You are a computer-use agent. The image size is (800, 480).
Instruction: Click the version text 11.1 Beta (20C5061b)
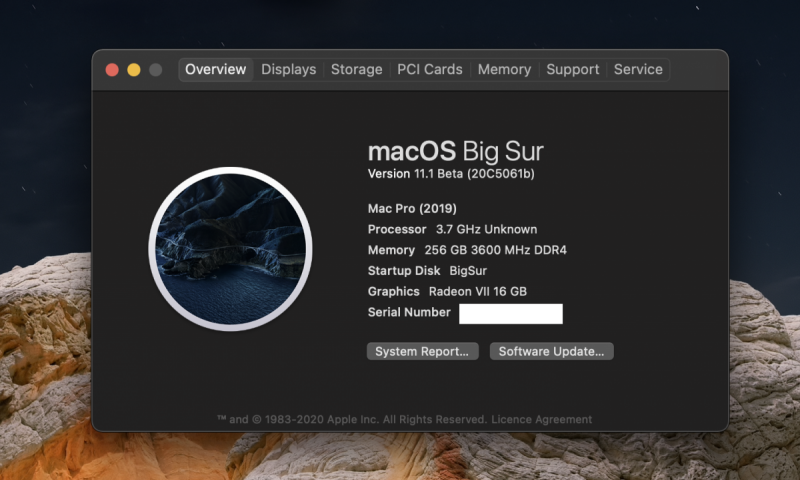tap(451, 174)
